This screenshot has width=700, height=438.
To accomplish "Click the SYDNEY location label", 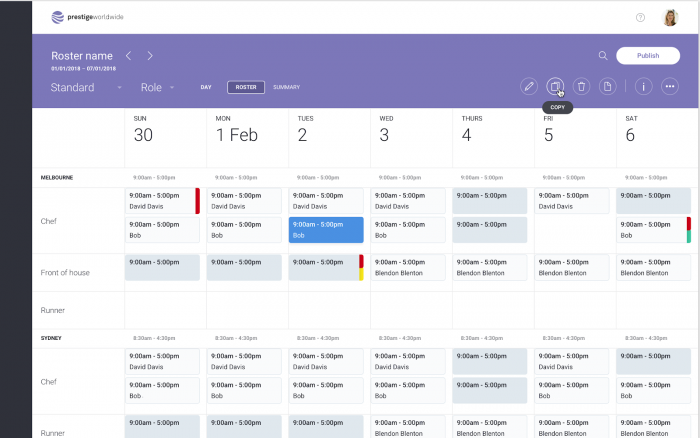I will tap(51, 338).
